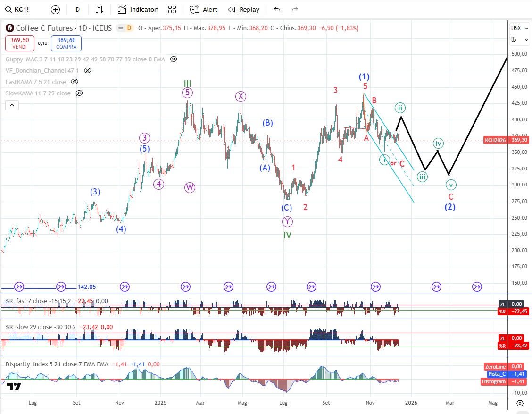Collapse the indicator legend chevron
The image size is (532, 414).
point(12,105)
